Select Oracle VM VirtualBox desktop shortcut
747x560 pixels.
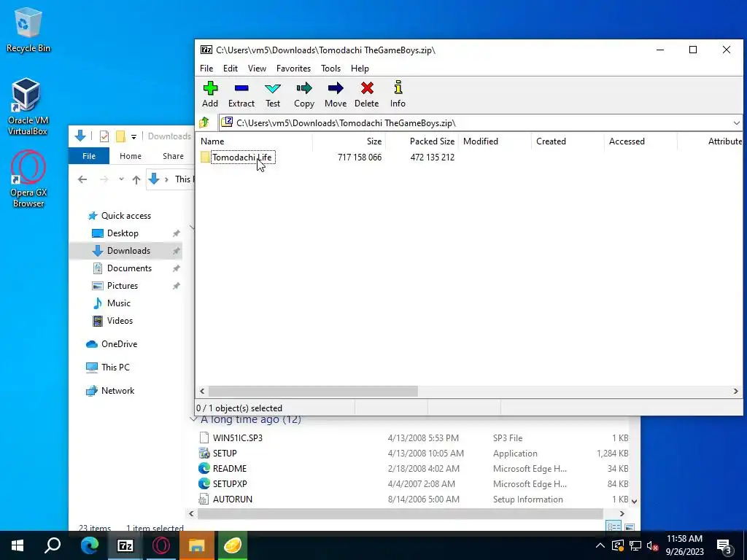(x=27, y=106)
